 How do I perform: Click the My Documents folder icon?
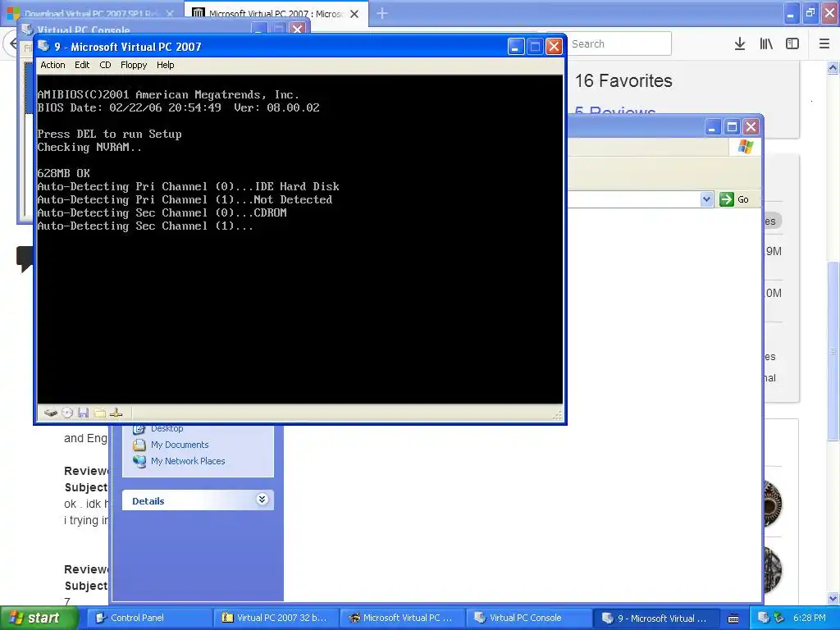[139, 445]
